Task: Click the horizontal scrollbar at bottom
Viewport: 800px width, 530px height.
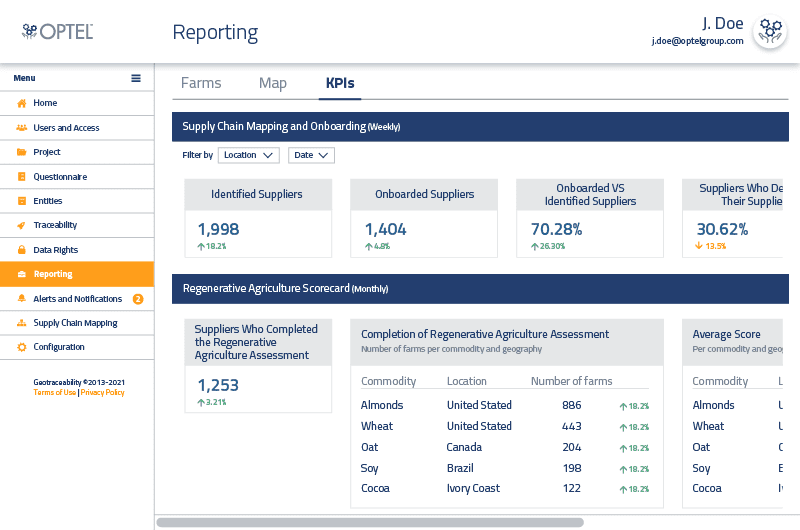Action: [370, 522]
